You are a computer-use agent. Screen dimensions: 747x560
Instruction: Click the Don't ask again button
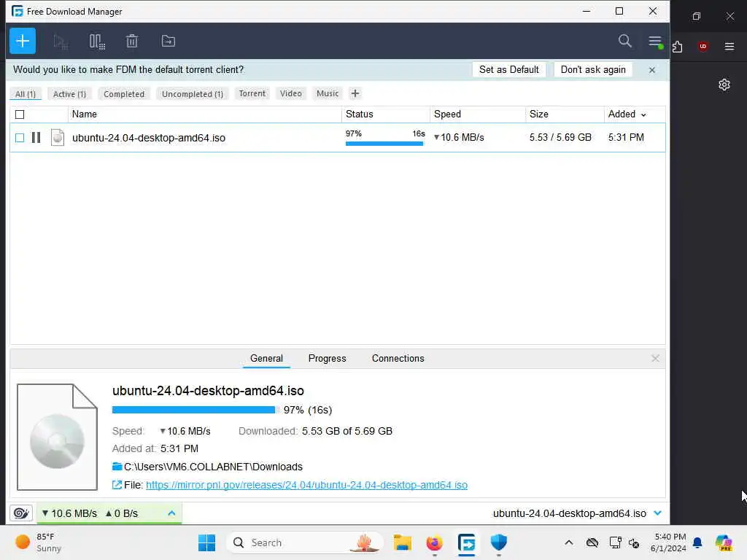593,69
